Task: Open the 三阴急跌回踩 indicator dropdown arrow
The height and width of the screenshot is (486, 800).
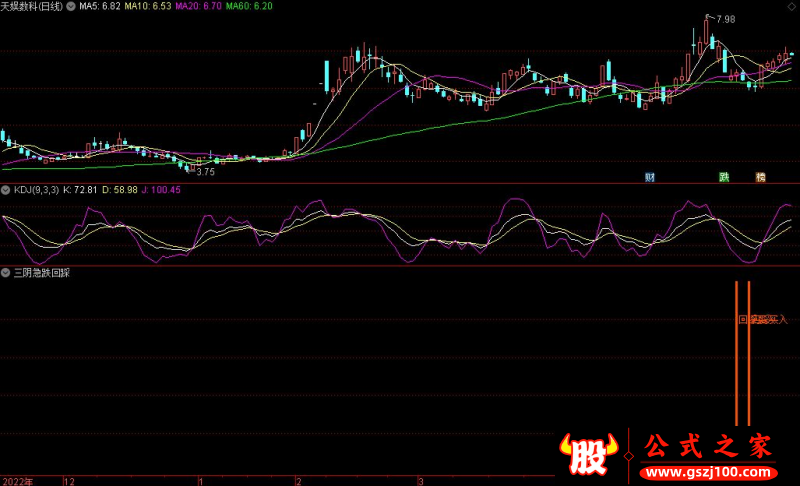Action: pos(6,272)
